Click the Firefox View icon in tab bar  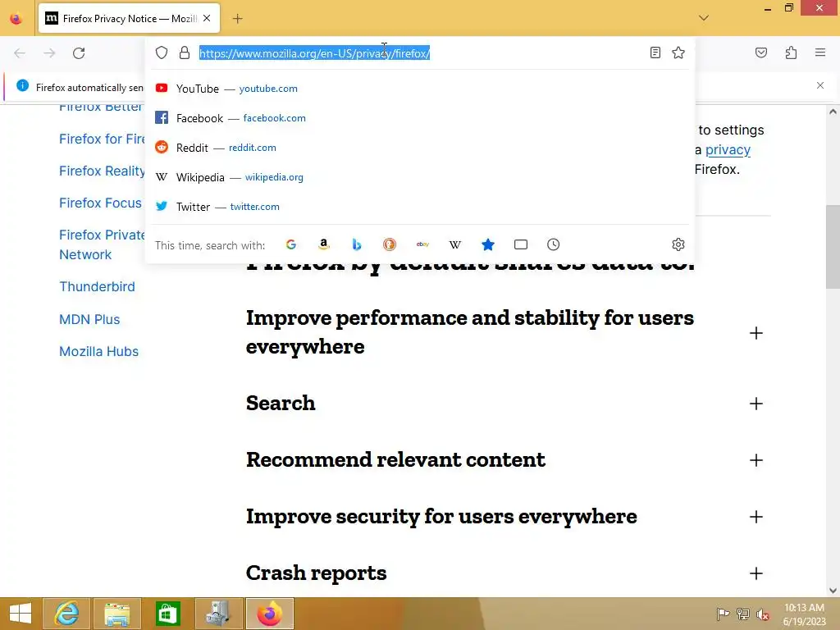16,19
